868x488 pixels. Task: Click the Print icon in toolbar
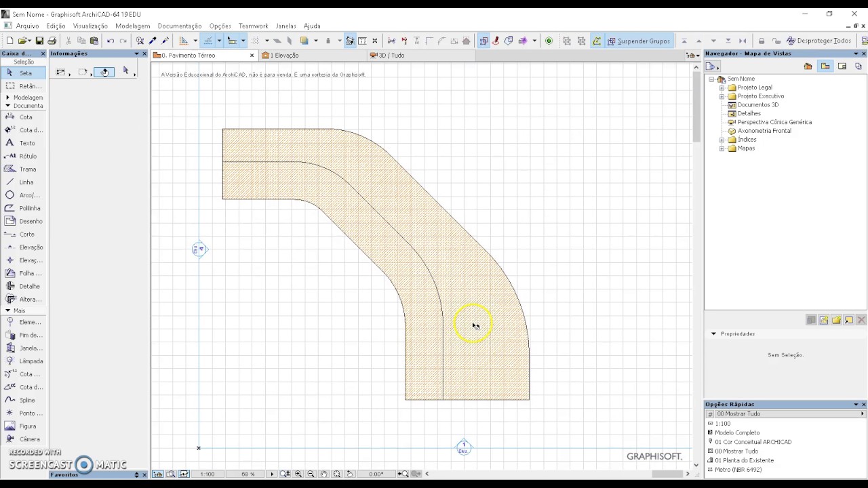tap(52, 41)
